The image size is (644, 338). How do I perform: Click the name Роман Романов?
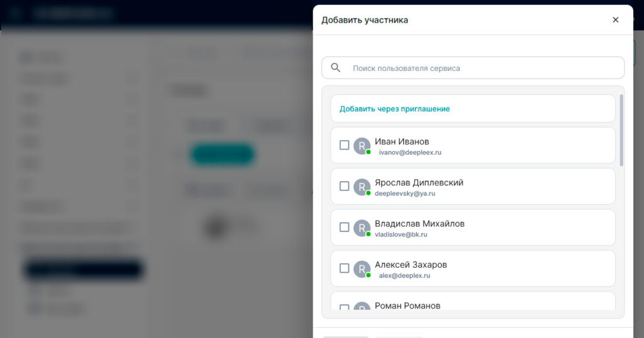[x=408, y=305]
